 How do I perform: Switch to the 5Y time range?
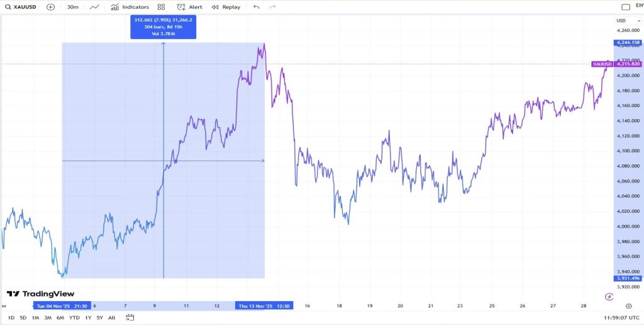click(x=99, y=317)
